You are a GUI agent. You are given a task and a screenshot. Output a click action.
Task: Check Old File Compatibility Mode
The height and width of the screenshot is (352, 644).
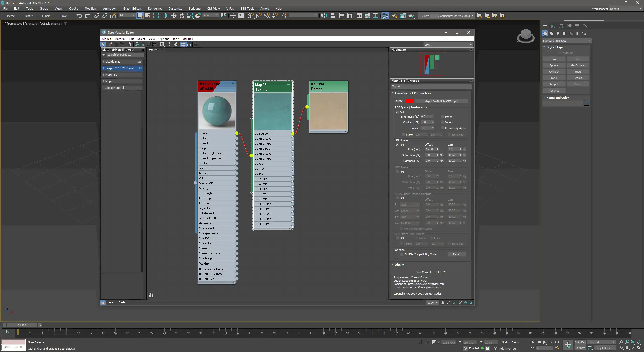pyautogui.click(x=402, y=254)
